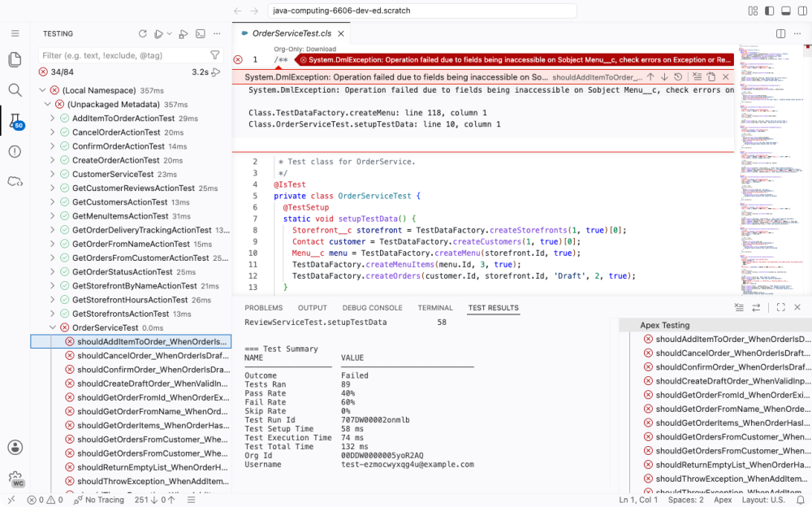Open Accounts icon in activity bar
This screenshot has height=507, width=812.
click(x=15, y=448)
